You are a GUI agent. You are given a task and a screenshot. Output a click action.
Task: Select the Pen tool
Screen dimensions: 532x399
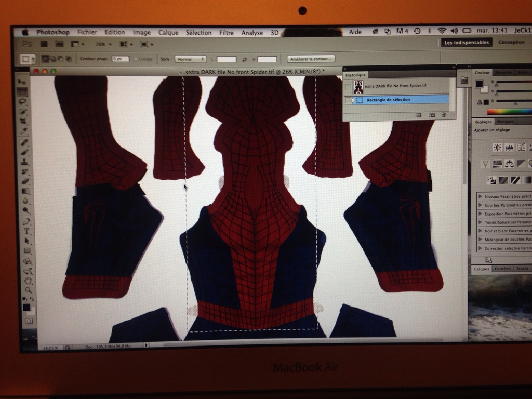[x=26, y=222]
